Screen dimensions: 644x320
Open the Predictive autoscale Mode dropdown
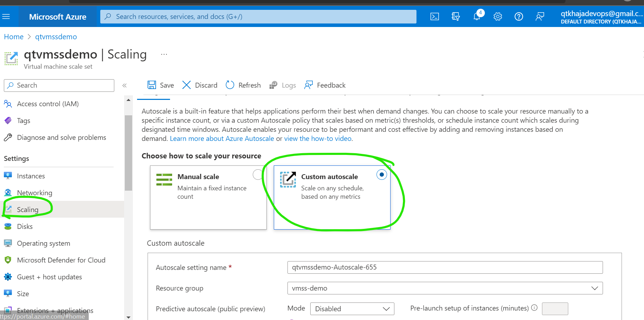352,309
